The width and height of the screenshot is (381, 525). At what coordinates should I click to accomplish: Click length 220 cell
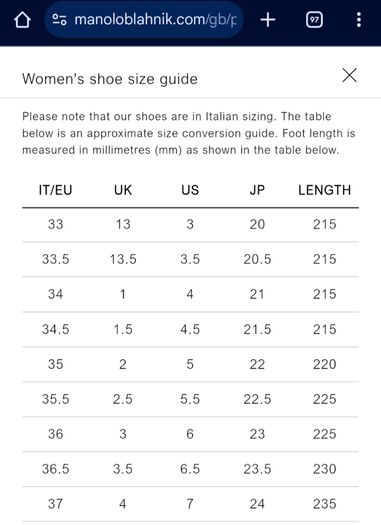[324, 364]
